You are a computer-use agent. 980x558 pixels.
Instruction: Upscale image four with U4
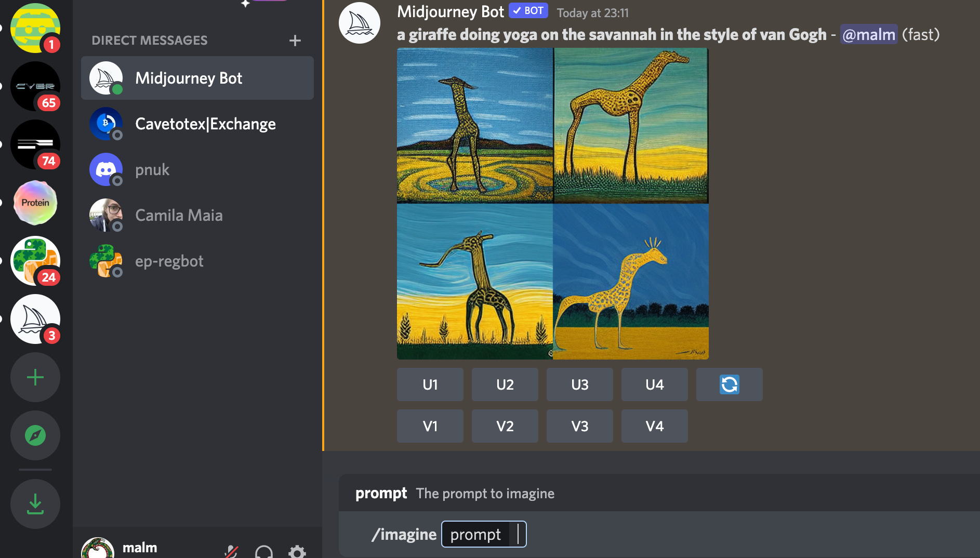coord(655,384)
